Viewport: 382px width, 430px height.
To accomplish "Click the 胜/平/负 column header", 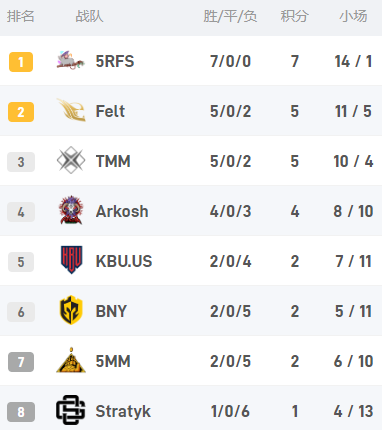I will coord(230,16).
